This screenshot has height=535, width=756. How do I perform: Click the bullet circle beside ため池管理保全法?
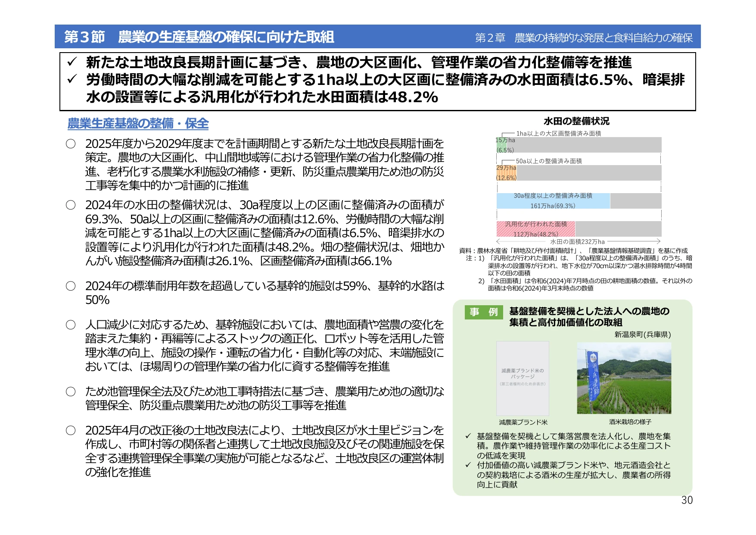pyautogui.click(x=71, y=391)
